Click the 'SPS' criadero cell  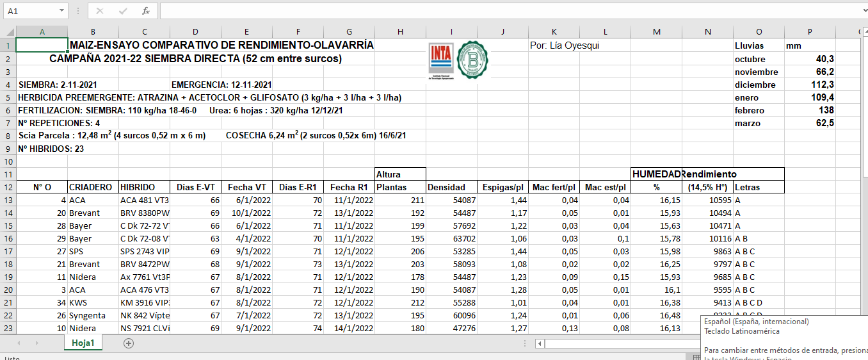coord(93,251)
